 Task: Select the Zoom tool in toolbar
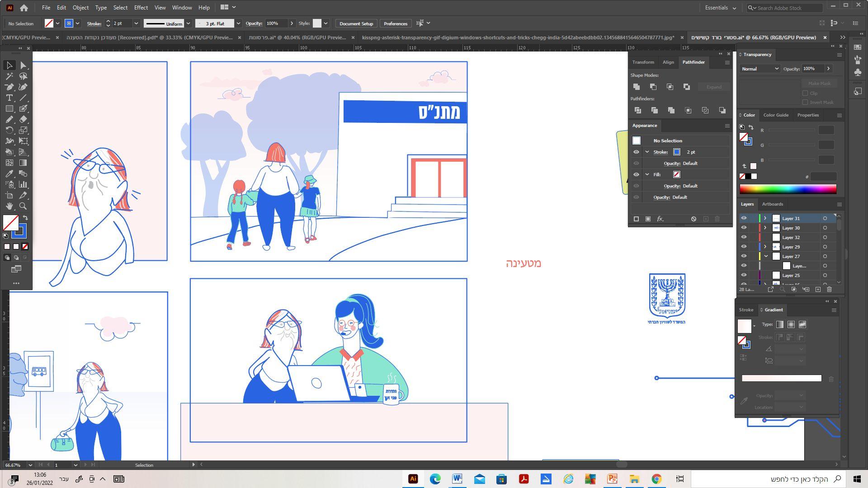click(23, 206)
